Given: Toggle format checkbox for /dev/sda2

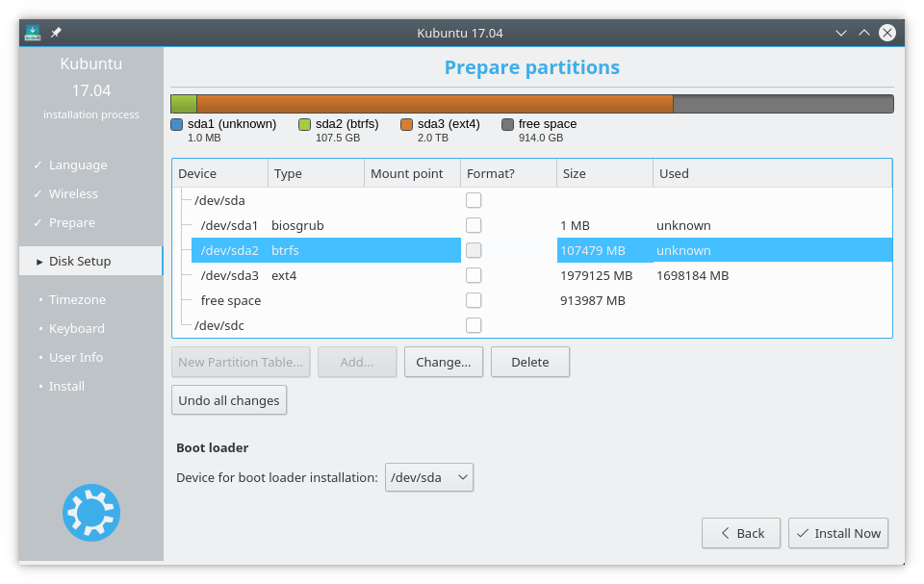Looking at the screenshot, I should pyautogui.click(x=474, y=250).
